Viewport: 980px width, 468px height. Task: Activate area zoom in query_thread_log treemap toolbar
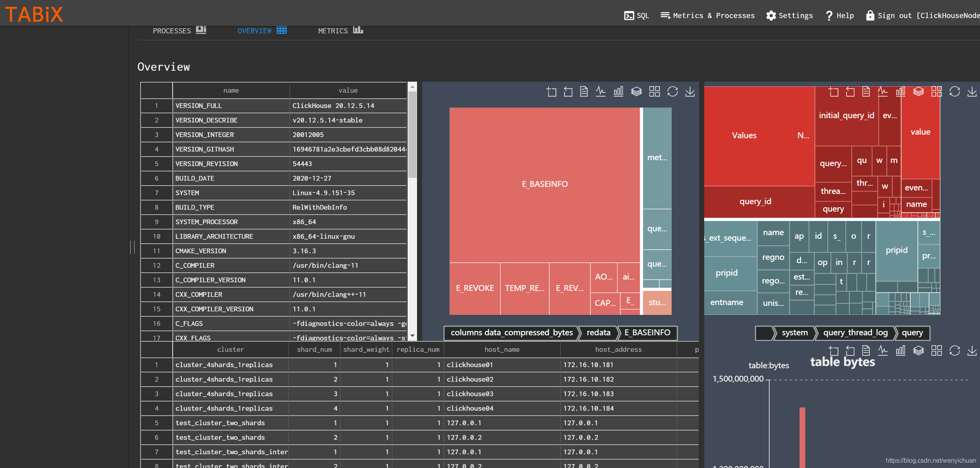[x=833, y=91]
